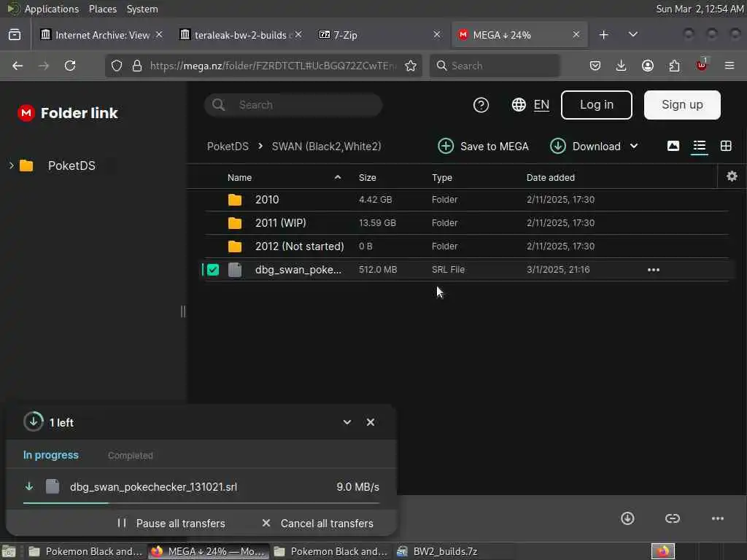This screenshot has width=747, height=560.
Task: Open the Places menu
Action: coord(102,9)
